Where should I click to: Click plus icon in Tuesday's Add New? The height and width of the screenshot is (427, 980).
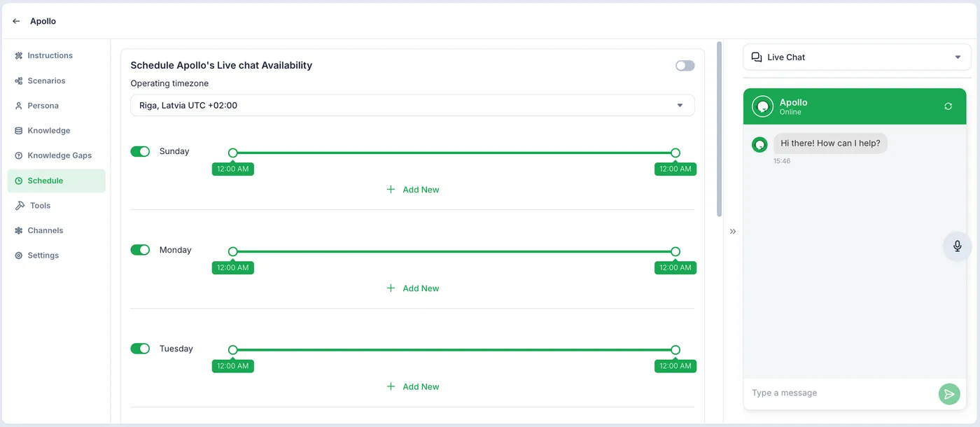[x=391, y=386]
